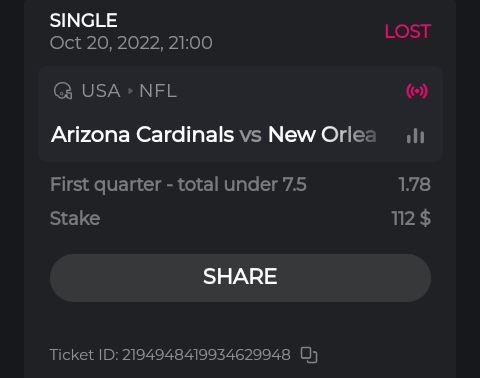Select First quarter total under 7.5 market
480x378 pixels.
pos(178,184)
